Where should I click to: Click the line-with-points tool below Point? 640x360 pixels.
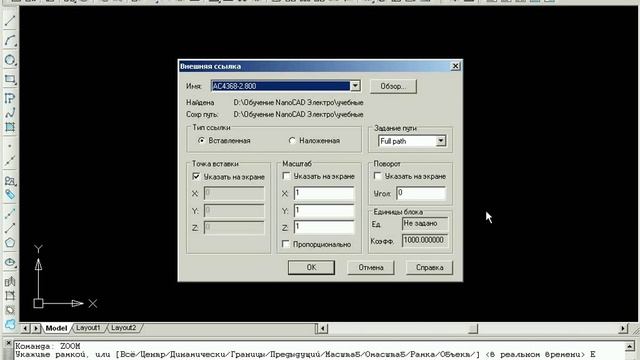(x=10, y=161)
